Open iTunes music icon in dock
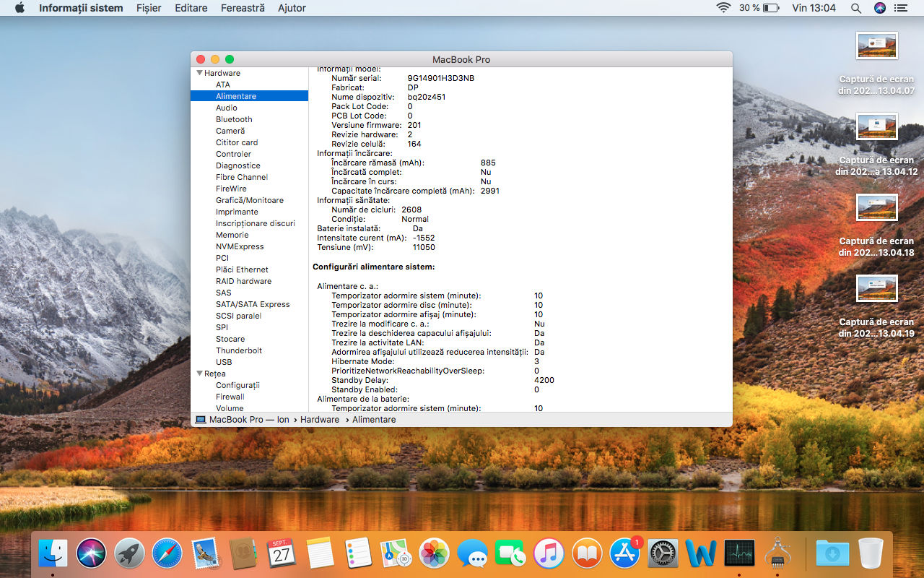 click(549, 553)
